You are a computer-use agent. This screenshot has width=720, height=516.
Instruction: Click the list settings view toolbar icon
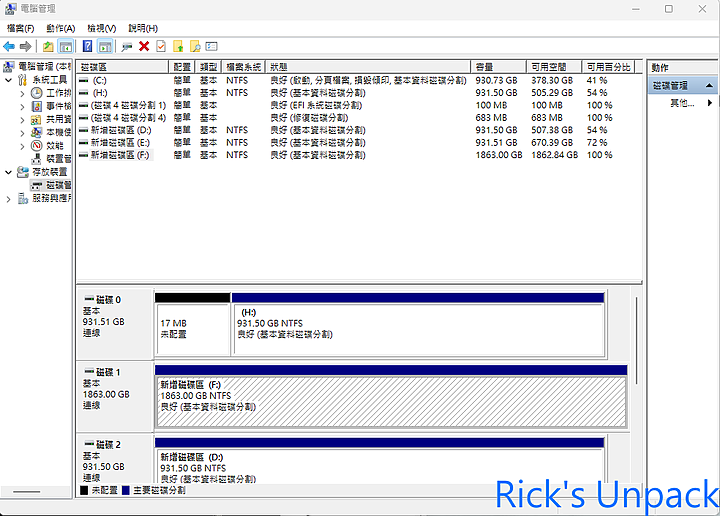click(211, 46)
